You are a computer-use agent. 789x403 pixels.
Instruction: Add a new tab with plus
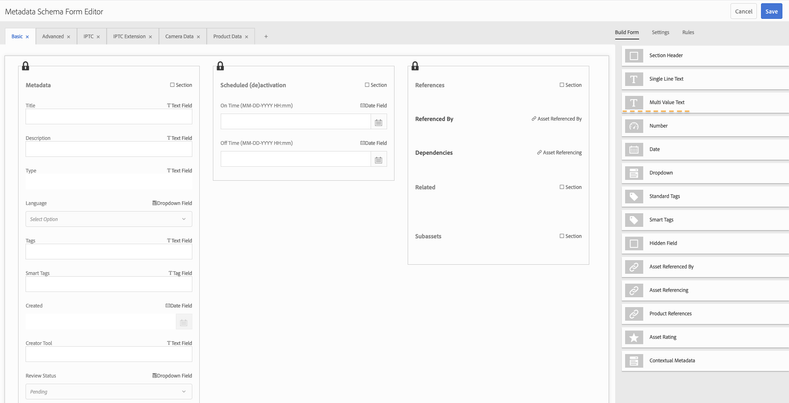[266, 37]
